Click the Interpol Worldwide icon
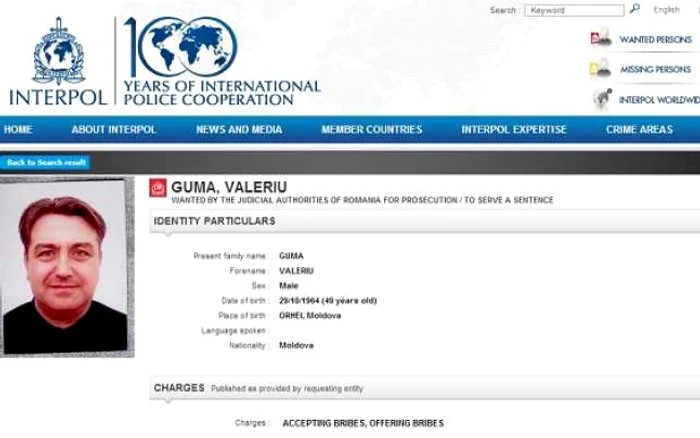Viewport: 700px width, 438px height. 602,99
